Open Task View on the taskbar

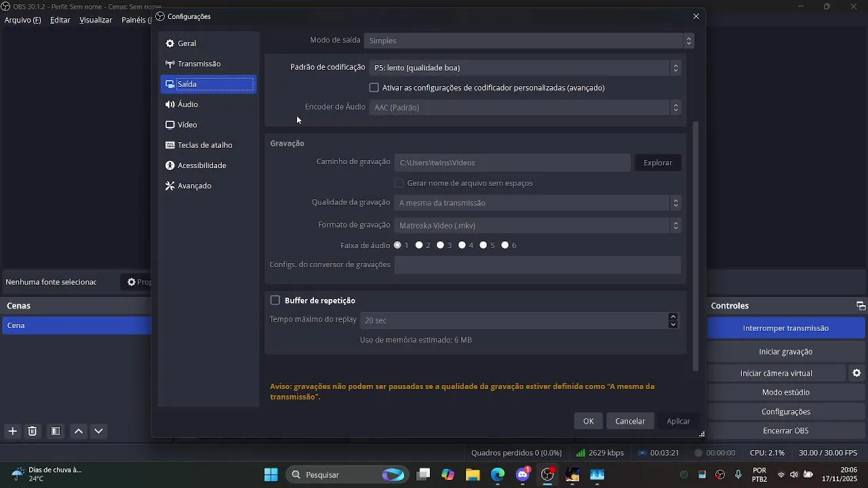click(x=423, y=474)
